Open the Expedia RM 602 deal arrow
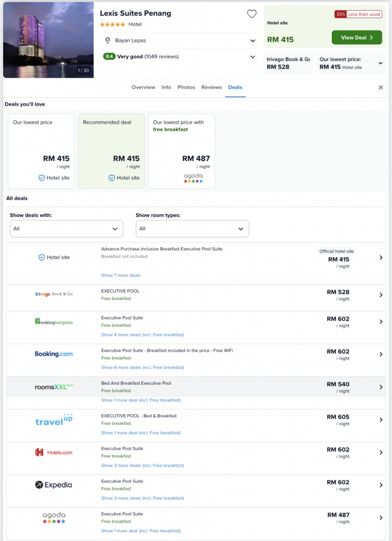Viewport: 392px width, 541px height. coord(381,485)
